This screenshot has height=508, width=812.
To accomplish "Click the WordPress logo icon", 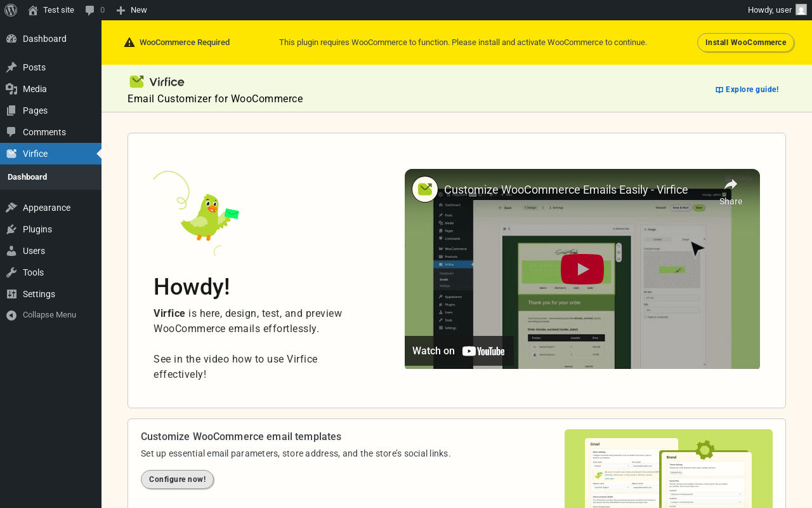I will [x=11, y=10].
